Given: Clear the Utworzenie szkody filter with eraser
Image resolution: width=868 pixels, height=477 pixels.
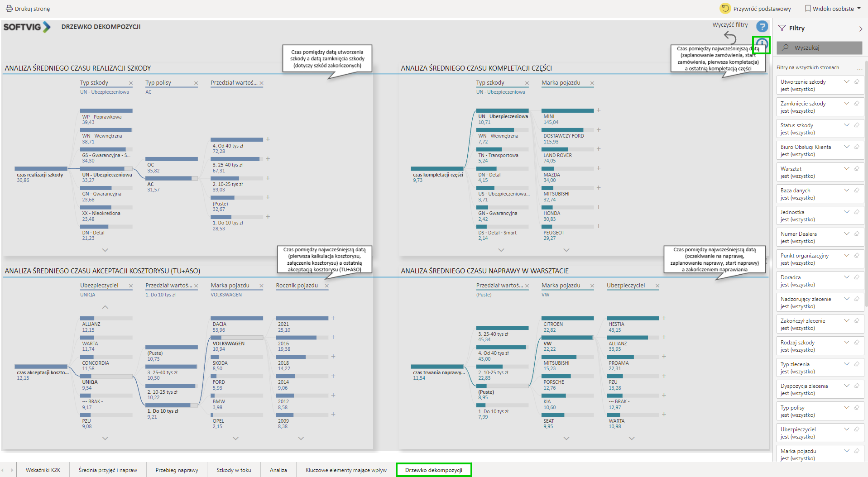Looking at the screenshot, I should 857,82.
